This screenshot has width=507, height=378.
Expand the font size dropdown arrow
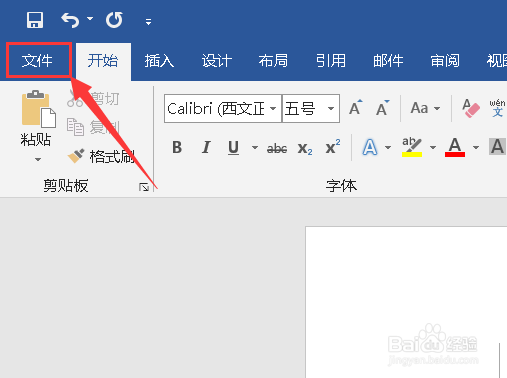pyautogui.click(x=331, y=109)
